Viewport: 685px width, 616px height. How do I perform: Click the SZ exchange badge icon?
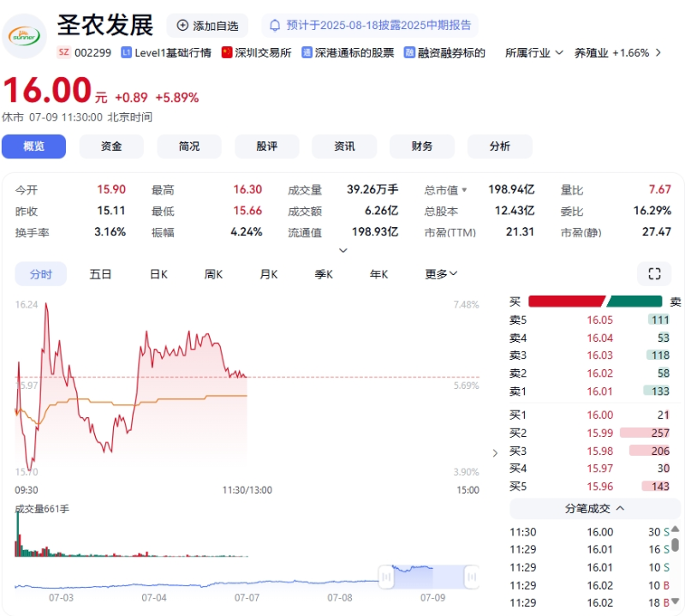65,52
